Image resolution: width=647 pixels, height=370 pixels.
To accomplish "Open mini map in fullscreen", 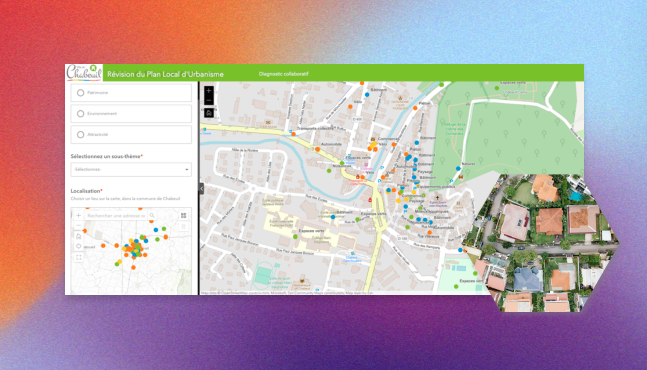I will point(78,257).
